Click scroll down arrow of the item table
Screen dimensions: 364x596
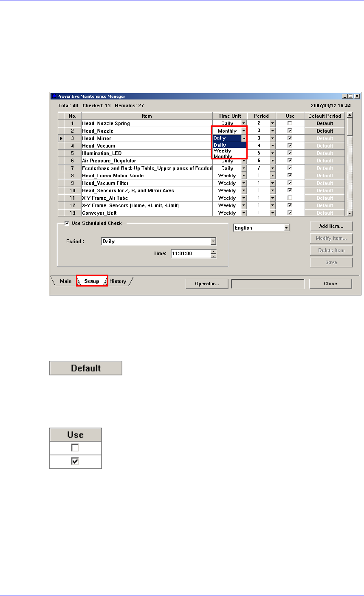(x=350, y=213)
